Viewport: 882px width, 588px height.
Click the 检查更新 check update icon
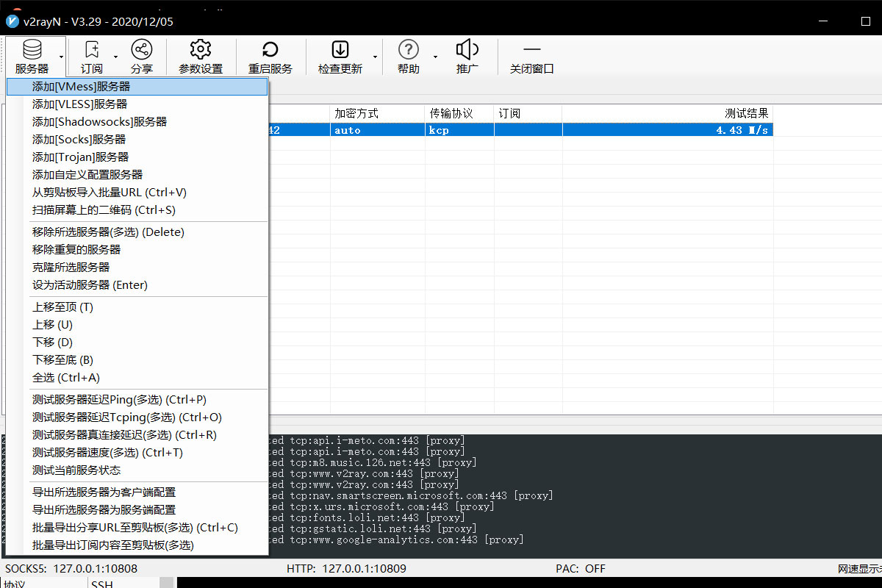pos(340,50)
